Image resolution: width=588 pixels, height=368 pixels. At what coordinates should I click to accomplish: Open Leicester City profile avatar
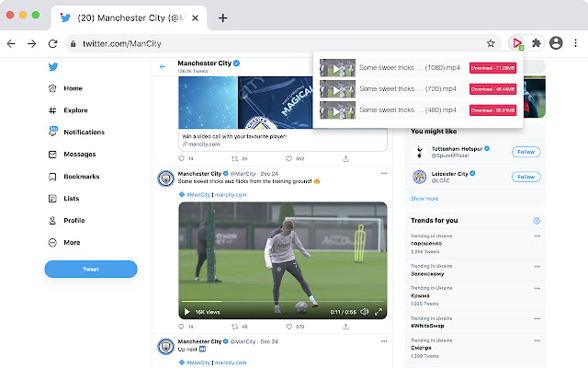click(419, 177)
